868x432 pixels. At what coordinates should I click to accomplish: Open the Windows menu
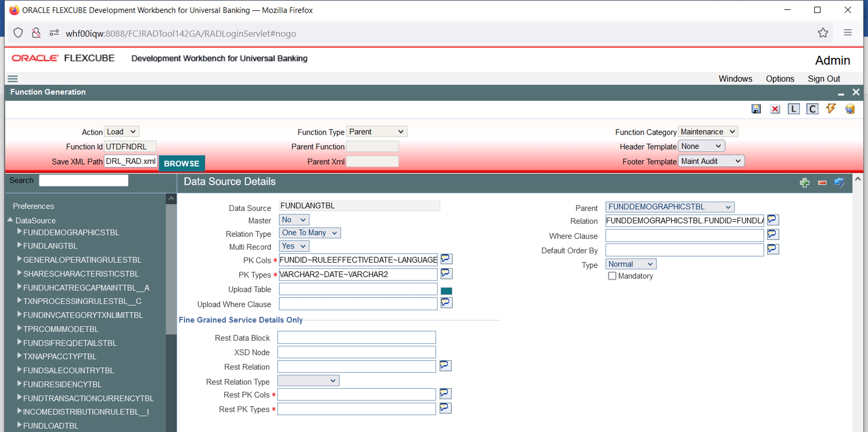pos(735,79)
